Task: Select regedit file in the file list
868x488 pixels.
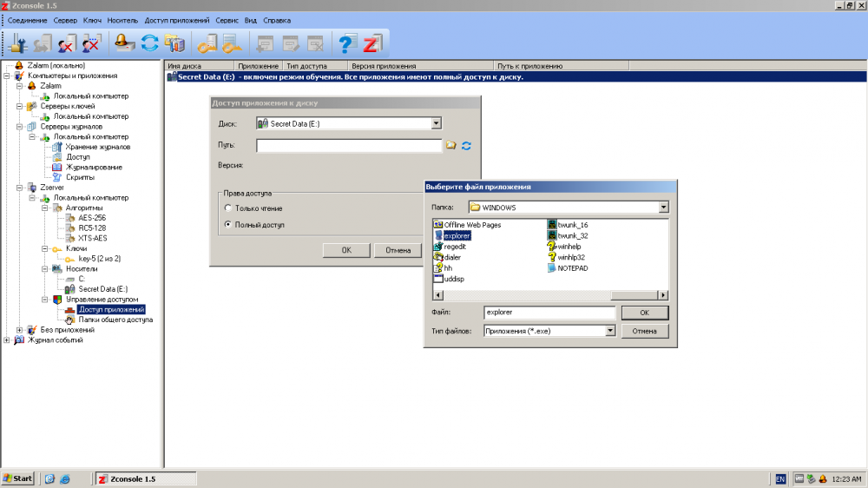Action: [450, 247]
